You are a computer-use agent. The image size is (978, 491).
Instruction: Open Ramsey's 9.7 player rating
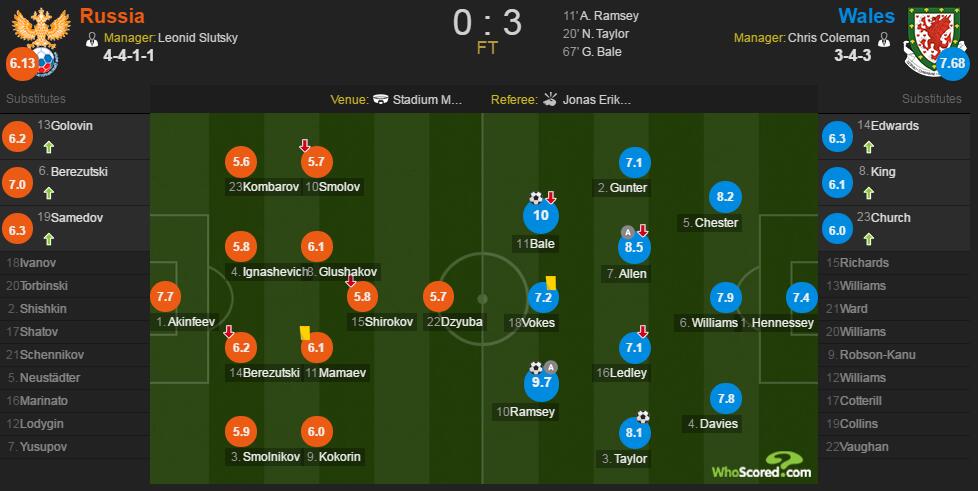(541, 381)
